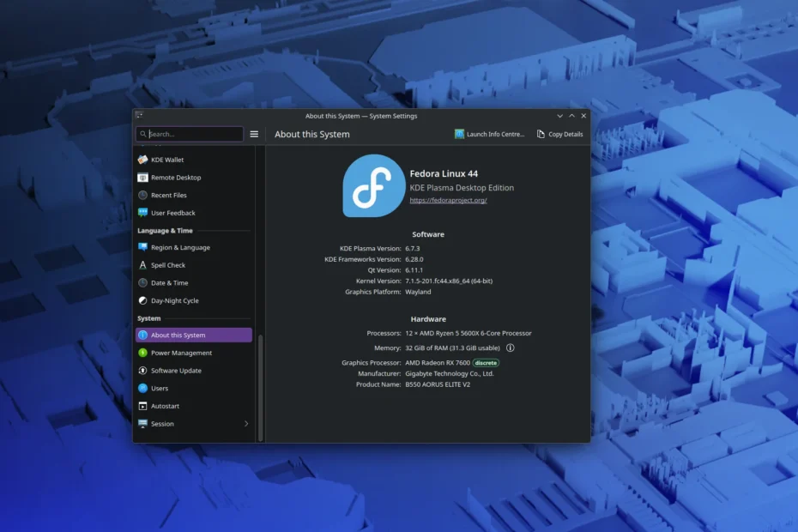Click the Users label
The height and width of the screenshot is (532, 798).
click(x=160, y=389)
